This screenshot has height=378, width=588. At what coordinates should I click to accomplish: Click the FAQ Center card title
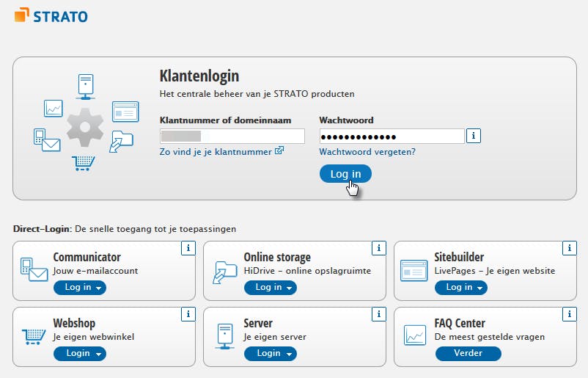tap(460, 323)
